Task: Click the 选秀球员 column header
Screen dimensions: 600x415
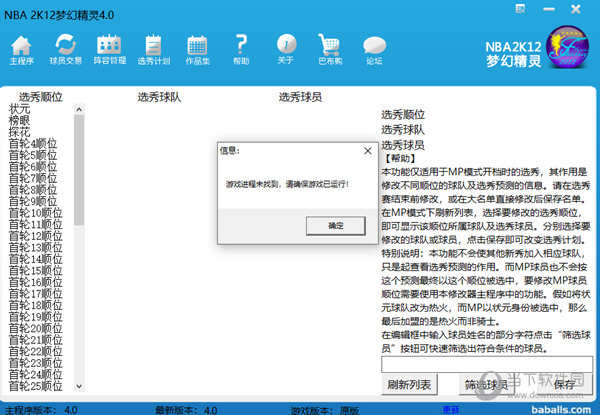Action: click(x=300, y=97)
